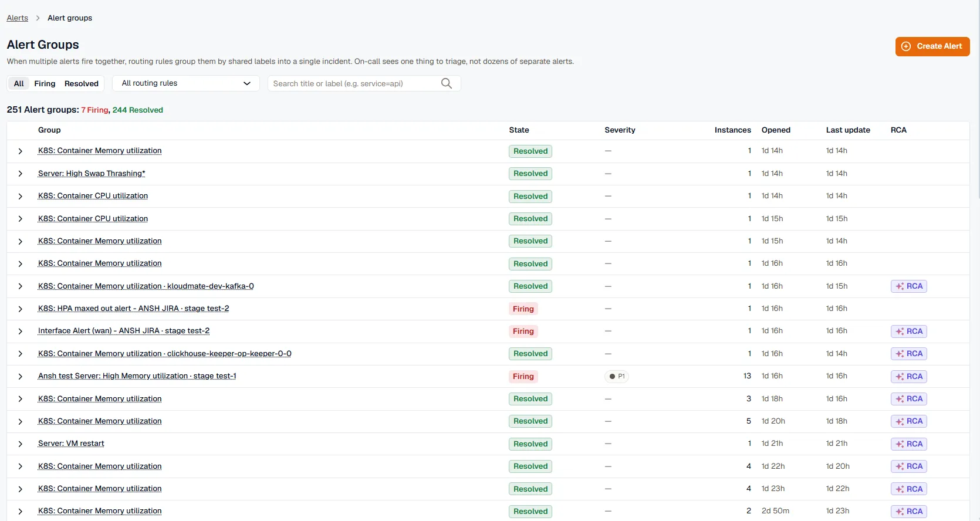980x521 pixels.
Task: Click the page vertical scrollbar
Action: (978, 100)
